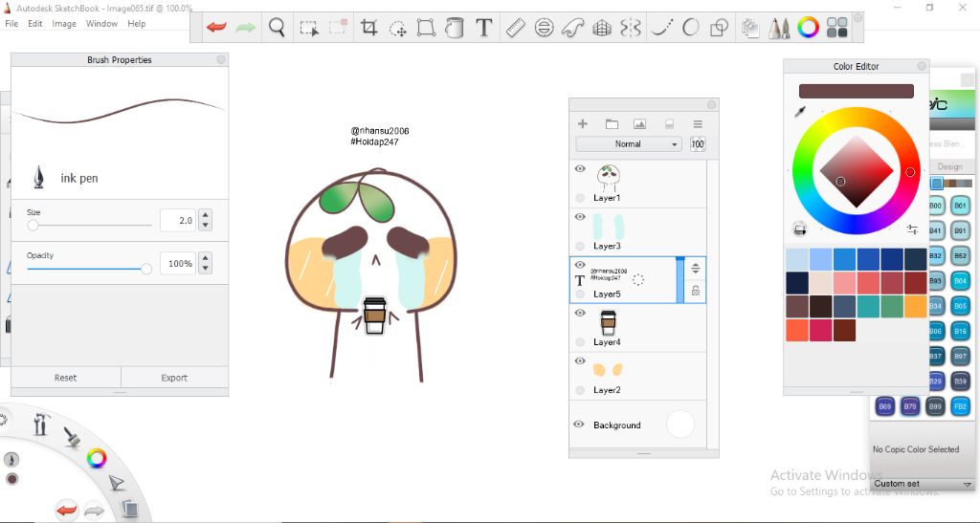Select the Zoom magnifier tool

[277, 28]
